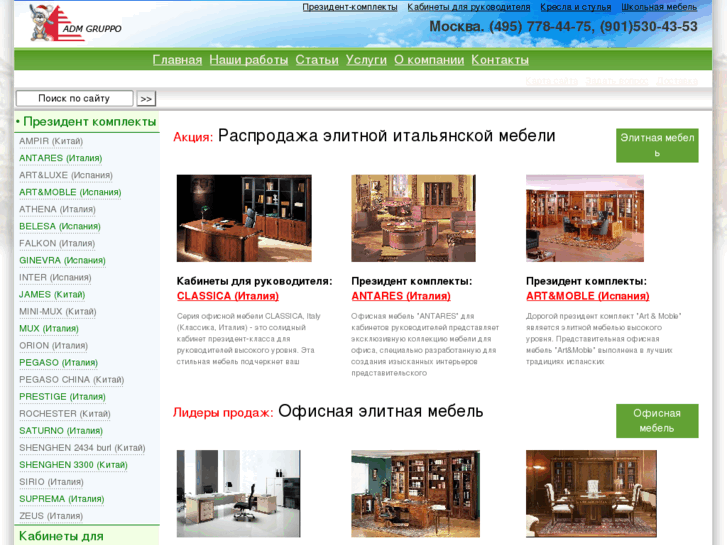Click the Поиск по сайту search field
Image resolution: width=727 pixels, height=545 pixels.
(x=74, y=98)
